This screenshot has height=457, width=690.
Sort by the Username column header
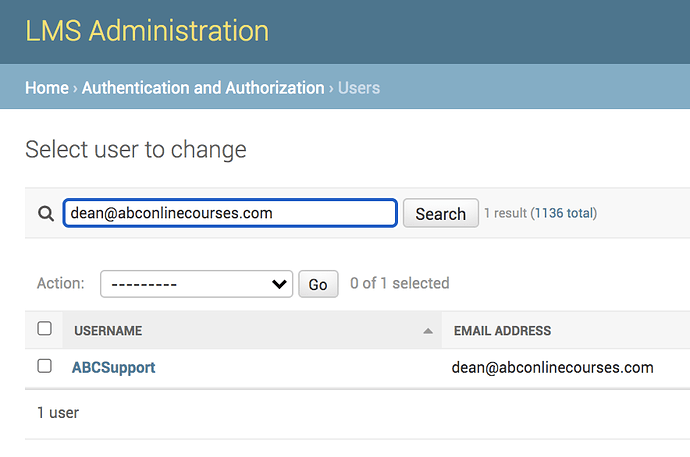tap(108, 331)
